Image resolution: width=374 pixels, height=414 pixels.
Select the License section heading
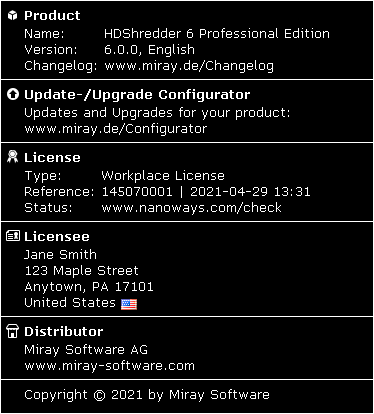click(52, 157)
